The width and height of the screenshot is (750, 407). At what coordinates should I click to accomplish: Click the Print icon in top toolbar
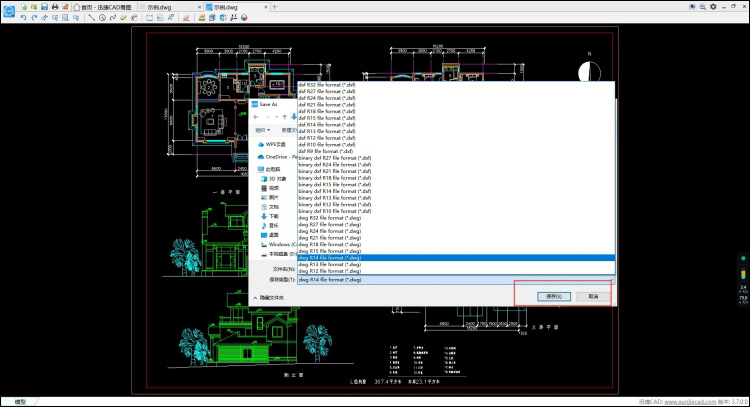55,7
